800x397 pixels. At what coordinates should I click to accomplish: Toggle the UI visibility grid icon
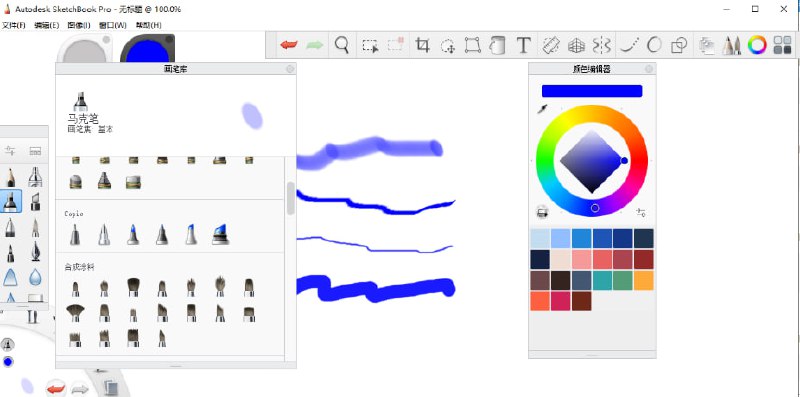(782, 45)
